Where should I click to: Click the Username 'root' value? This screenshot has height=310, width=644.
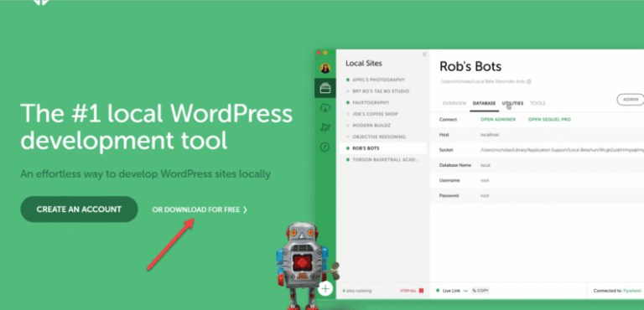coord(485,180)
